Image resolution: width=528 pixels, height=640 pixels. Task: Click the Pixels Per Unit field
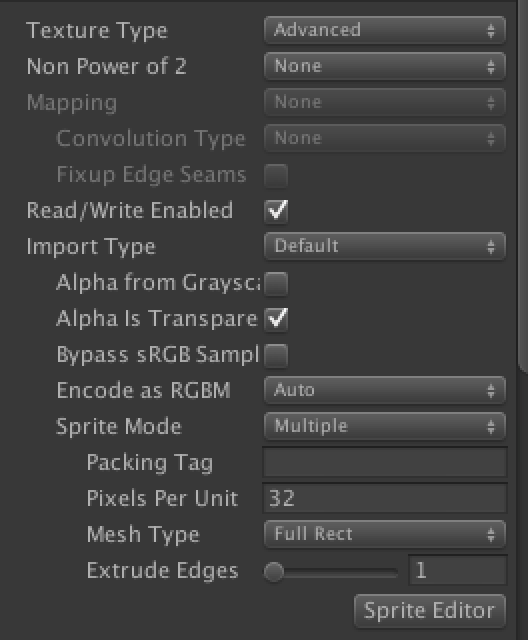pyautogui.click(x=385, y=498)
